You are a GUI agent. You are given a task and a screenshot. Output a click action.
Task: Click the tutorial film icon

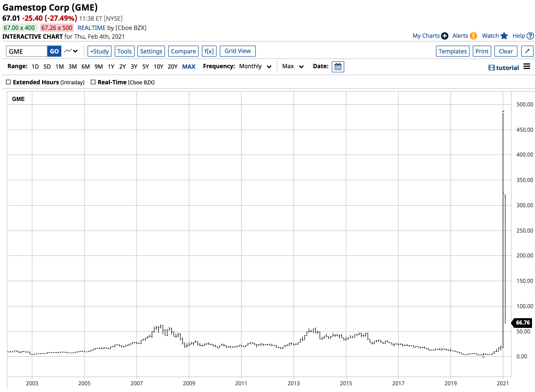coord(491,68)
